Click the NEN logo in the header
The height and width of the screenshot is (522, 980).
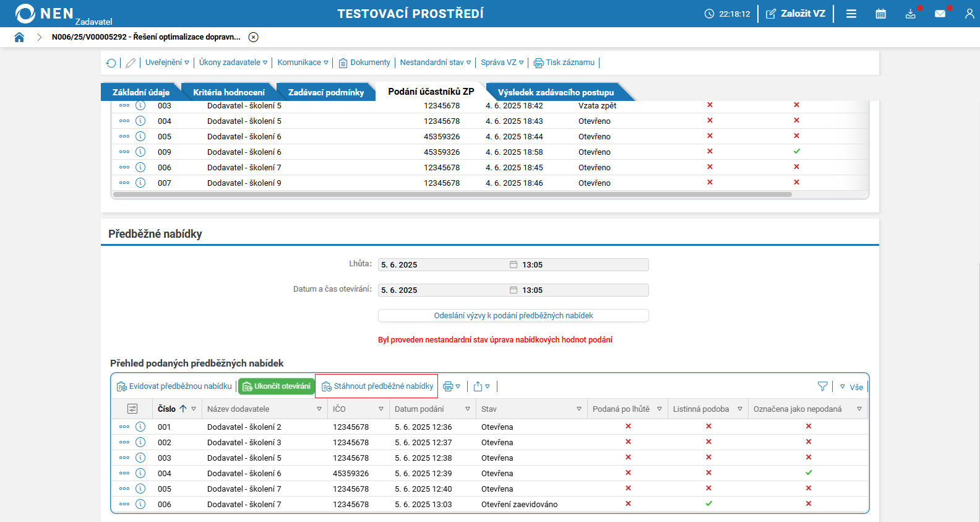click(x=45, y=14)
